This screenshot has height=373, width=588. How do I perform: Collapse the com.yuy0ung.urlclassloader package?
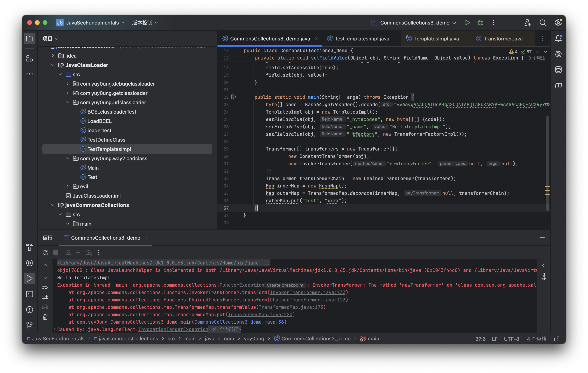[x=68, y=102]
